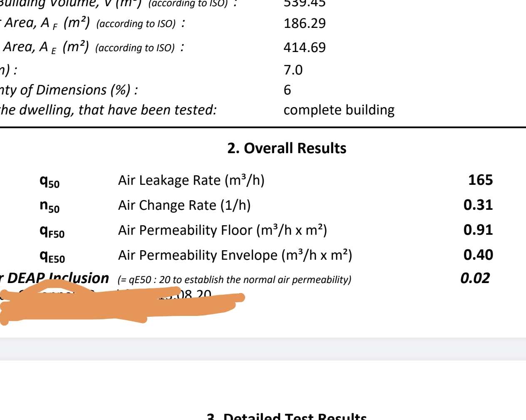526x420 pixels.
Task: Click the floor area value 186.29
Action: [305, 23]
